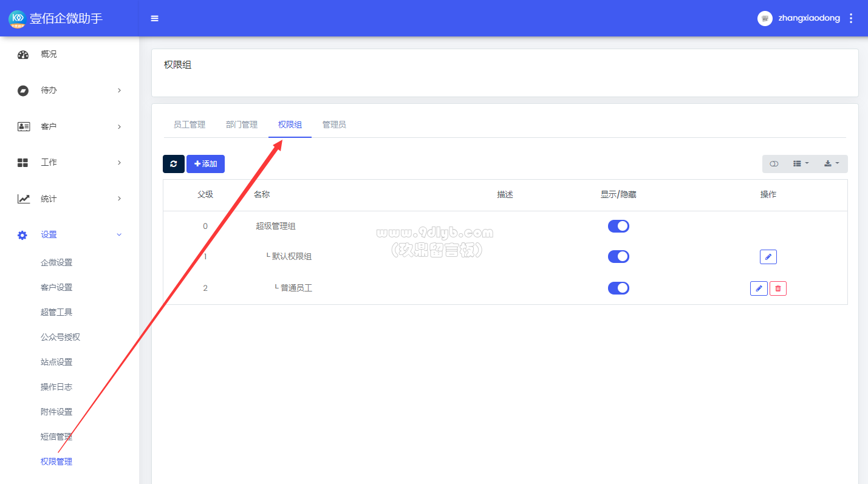868x484 pixels.
Task: Click the 概况 dashboard icon
Action: [x=23, y=55]
